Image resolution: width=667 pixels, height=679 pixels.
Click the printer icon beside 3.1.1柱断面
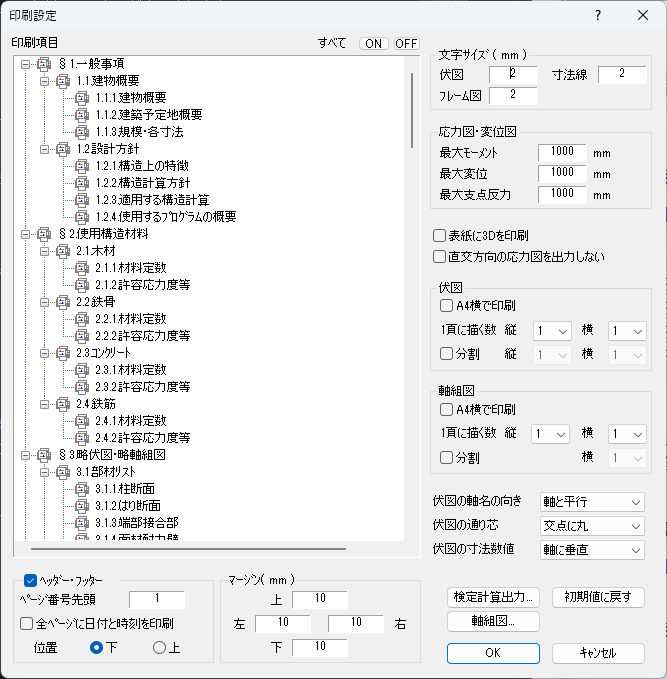click(82, 489)
